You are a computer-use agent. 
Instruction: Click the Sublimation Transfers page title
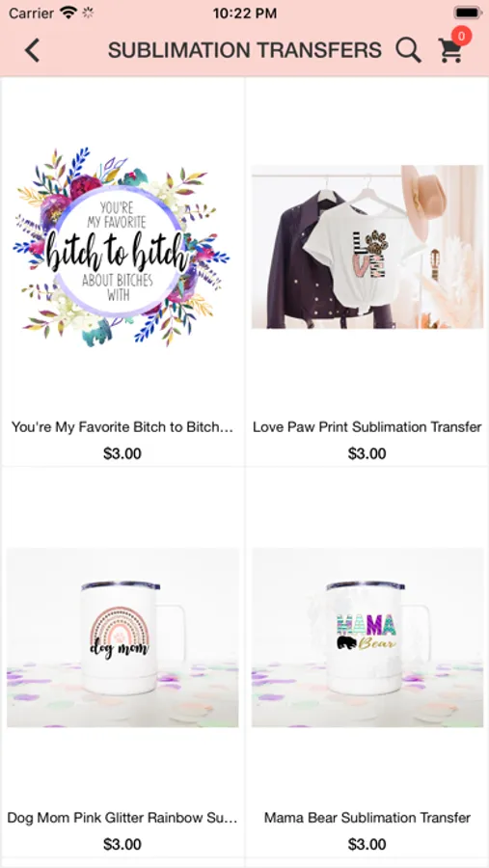click(x=245, y=50)
